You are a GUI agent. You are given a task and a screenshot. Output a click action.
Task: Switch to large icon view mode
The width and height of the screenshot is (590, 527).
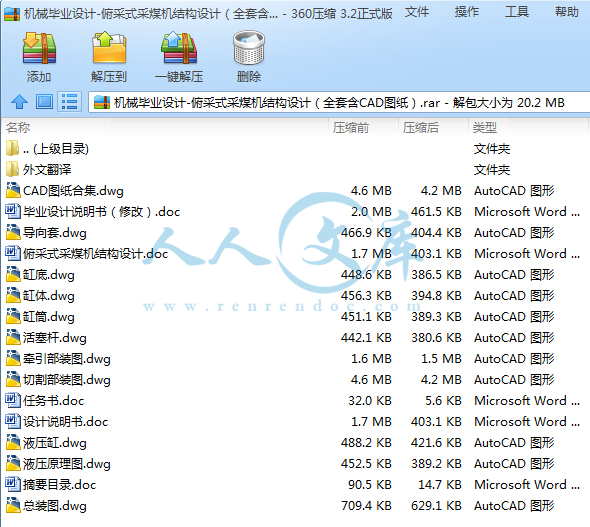(44, 102)
